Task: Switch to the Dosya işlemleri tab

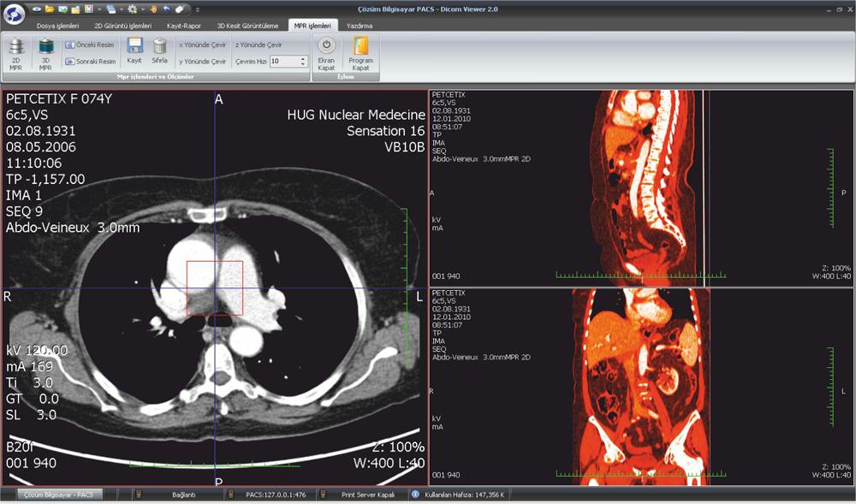Action: pyautogui.click(x=58, y=26)
